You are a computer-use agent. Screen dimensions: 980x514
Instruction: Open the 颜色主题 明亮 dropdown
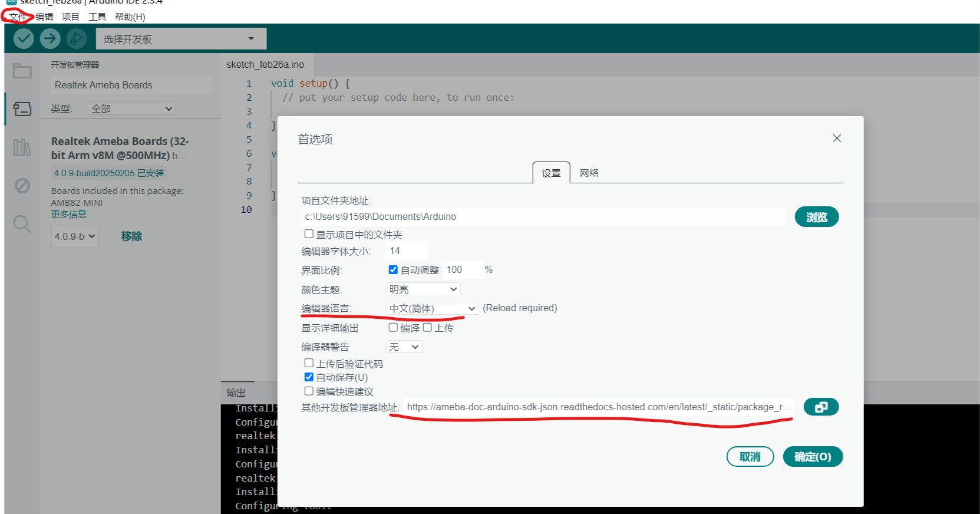click(x=423, y=289)
